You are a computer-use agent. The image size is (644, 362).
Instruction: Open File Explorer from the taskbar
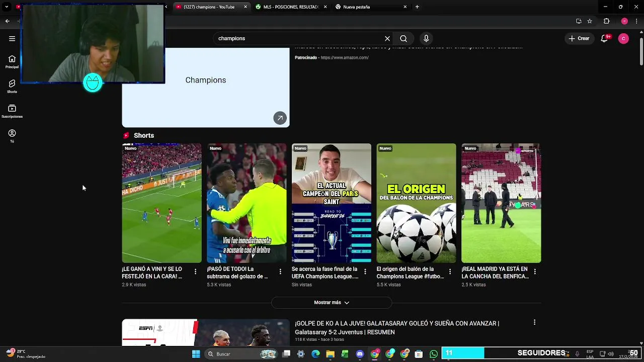click(330, 354)
